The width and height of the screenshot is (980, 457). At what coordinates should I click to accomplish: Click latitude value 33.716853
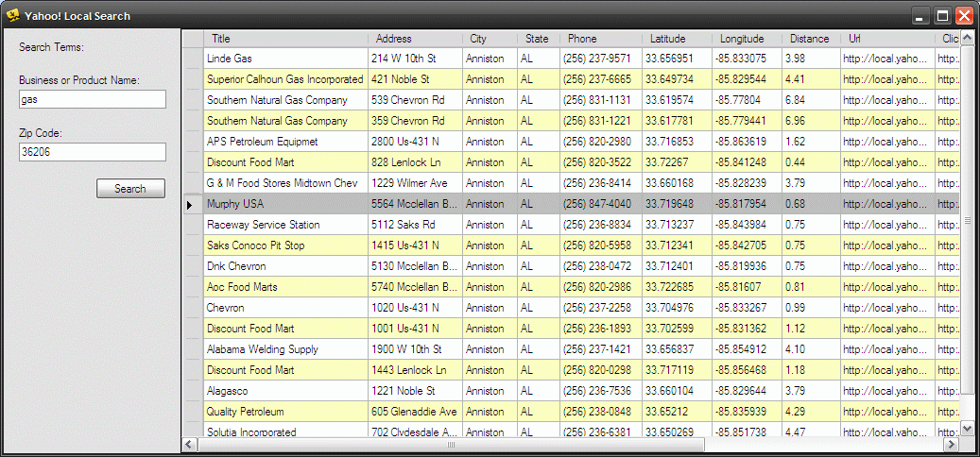click(x=677, y=142)
